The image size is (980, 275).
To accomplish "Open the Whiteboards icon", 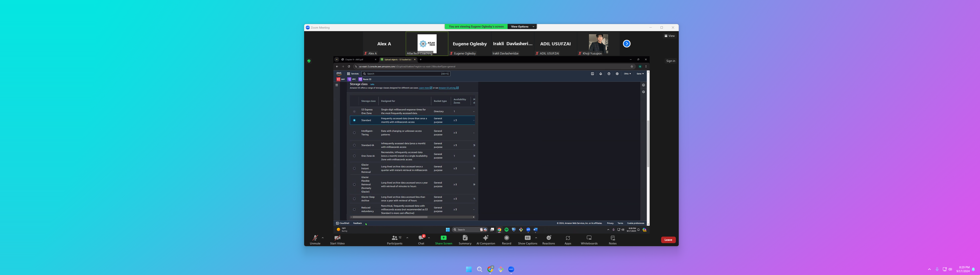I will [x=589, y=238].
